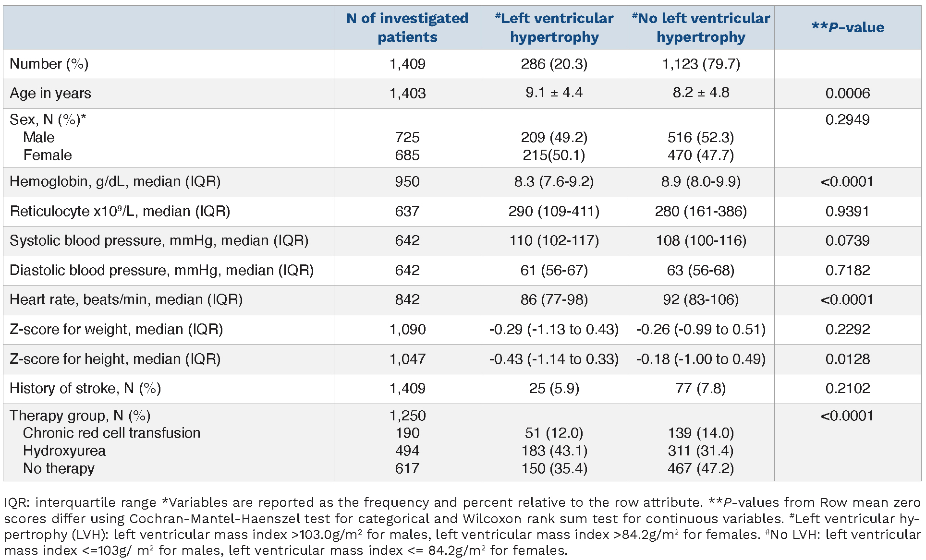Click the P-value column header
The width and height of the screenshot is (926, 560).
[x=848, y=27]
